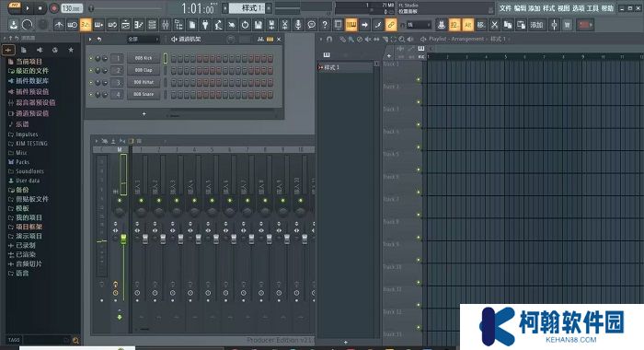This screenshot has height=350, width=644.
Task: Toggle the highlighted 3-2 countdown before recording icon
Action: pyautogui.click(x=86, y=25)
